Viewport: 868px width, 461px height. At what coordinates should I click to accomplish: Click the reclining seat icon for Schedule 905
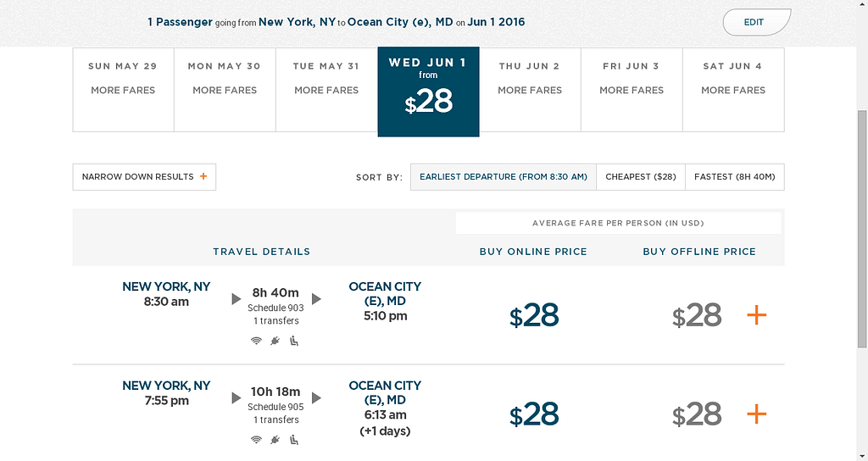(x=294, y=440)
